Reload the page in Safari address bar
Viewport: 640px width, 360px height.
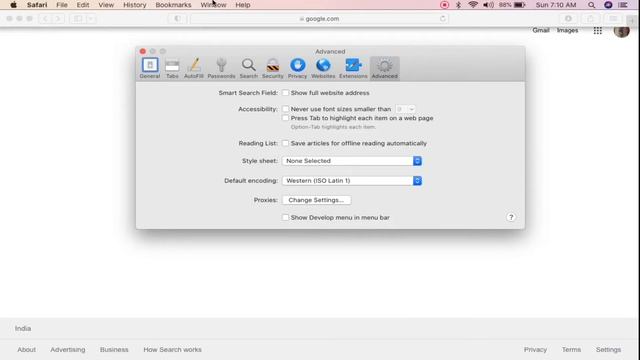442,18
